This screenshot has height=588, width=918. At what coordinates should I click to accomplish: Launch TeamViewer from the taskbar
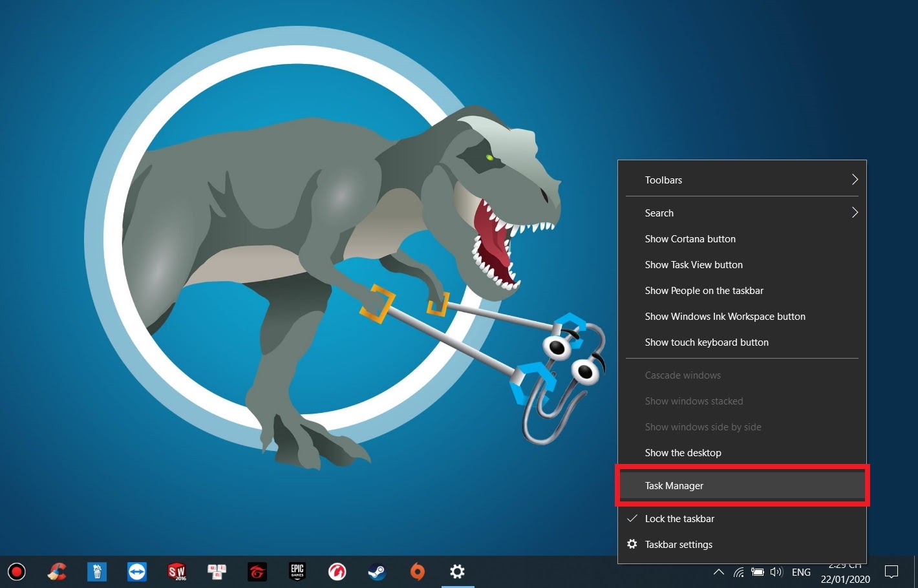(137, 572)
